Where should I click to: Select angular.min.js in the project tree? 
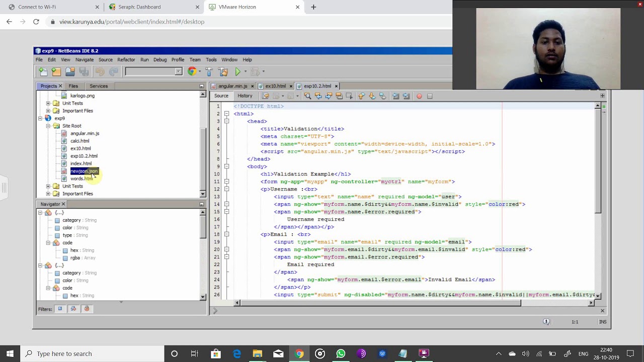click(x=85, y=133)
